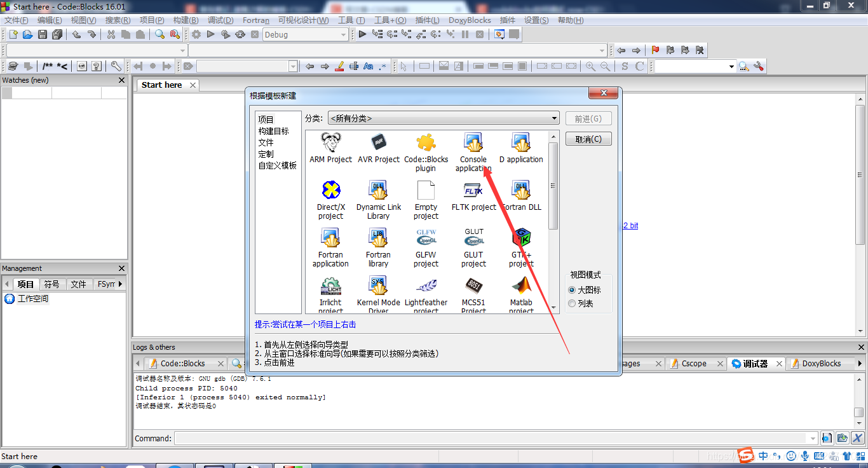Click the Cut scissors icon
This screenshot has width=868, height=468.
click(111, 34)
